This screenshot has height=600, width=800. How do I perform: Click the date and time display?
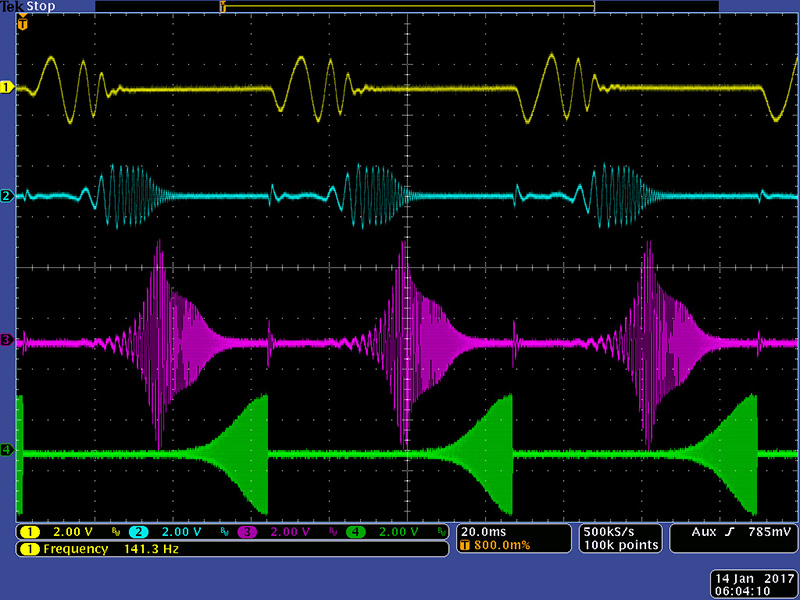coord(752,585)
